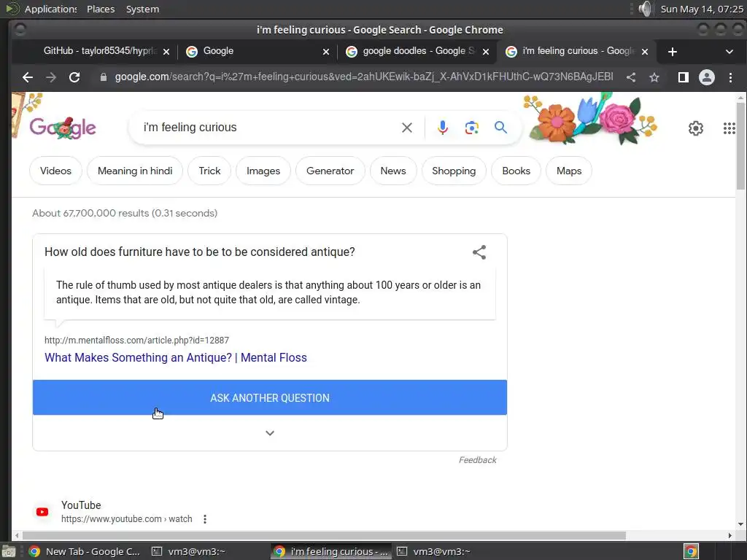Viewport: 747px width, 560px height.
Task: Start voice search with microphone
Action: 443,128
